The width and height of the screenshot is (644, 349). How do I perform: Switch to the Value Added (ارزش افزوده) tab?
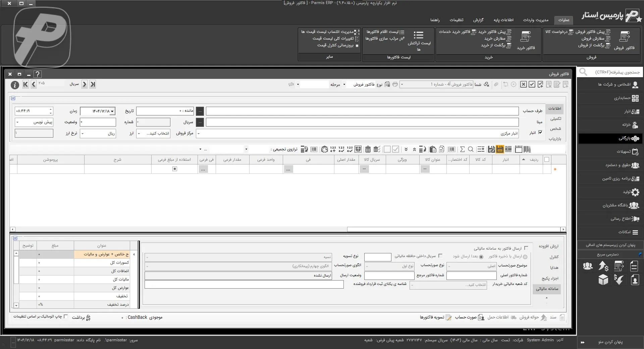pos(548,246)
